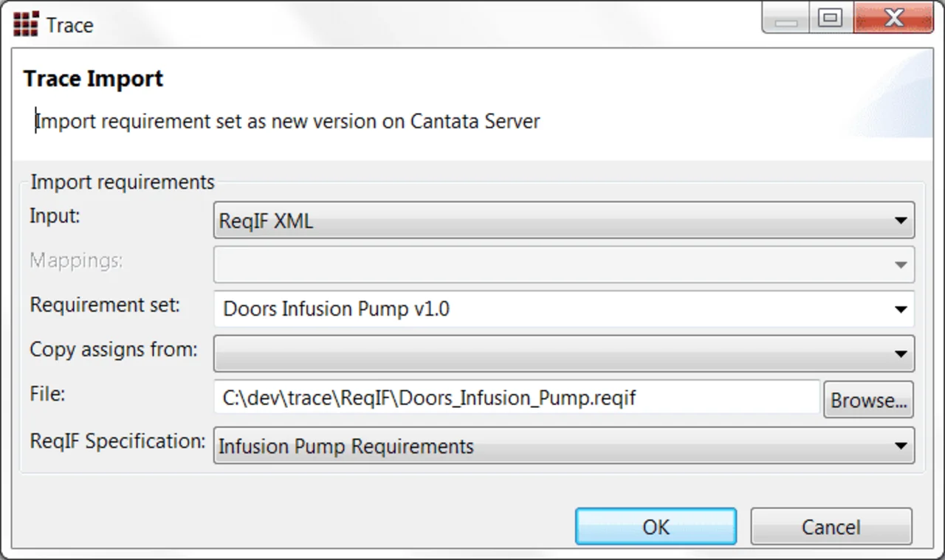
Task: Click the 'Import requirements' group label
Action: 123,182
